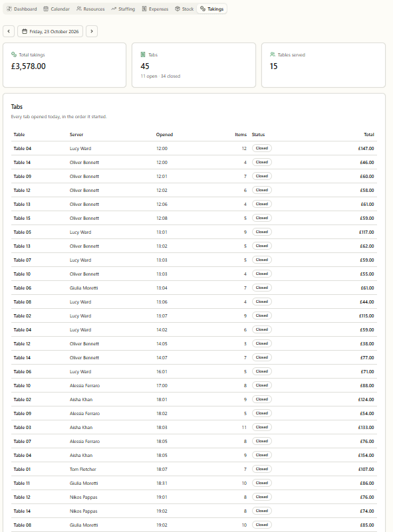Go to previous day arrow button
This screenshot has width=393, height=532.
[x=9, y=31]
